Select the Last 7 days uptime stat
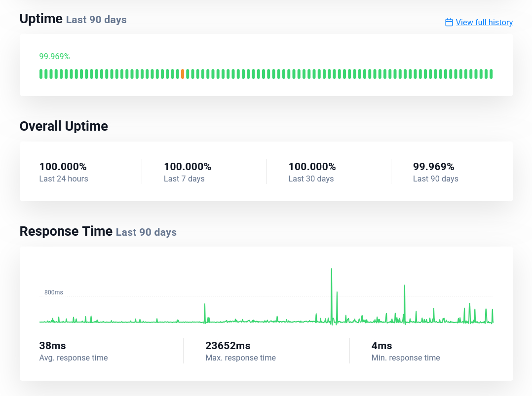 point(187,172)
